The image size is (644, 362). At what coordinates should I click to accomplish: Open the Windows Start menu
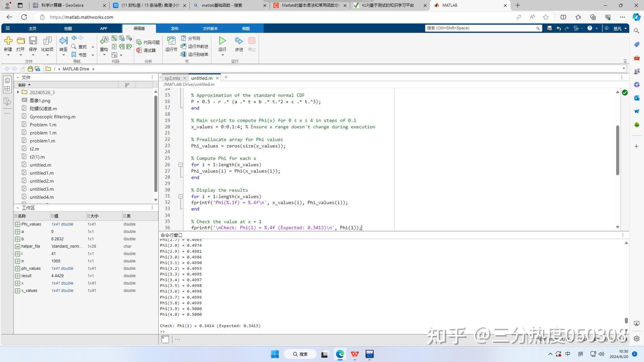(275, 354)
